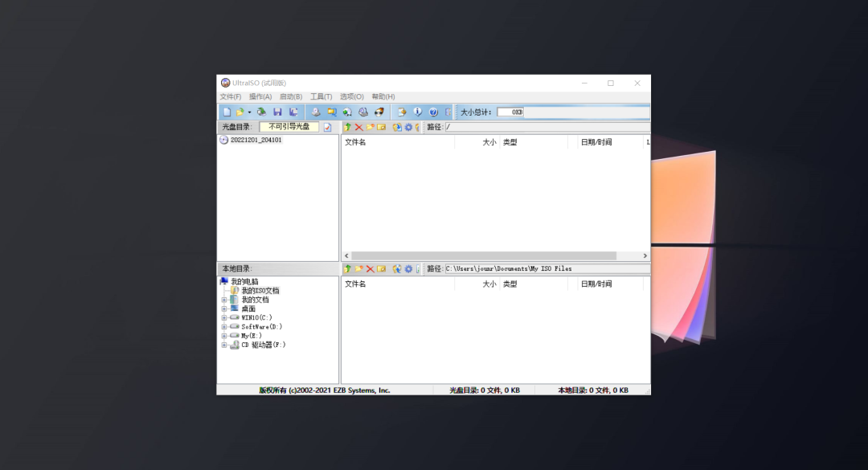Select 我的电脑 in local tree

244,282
